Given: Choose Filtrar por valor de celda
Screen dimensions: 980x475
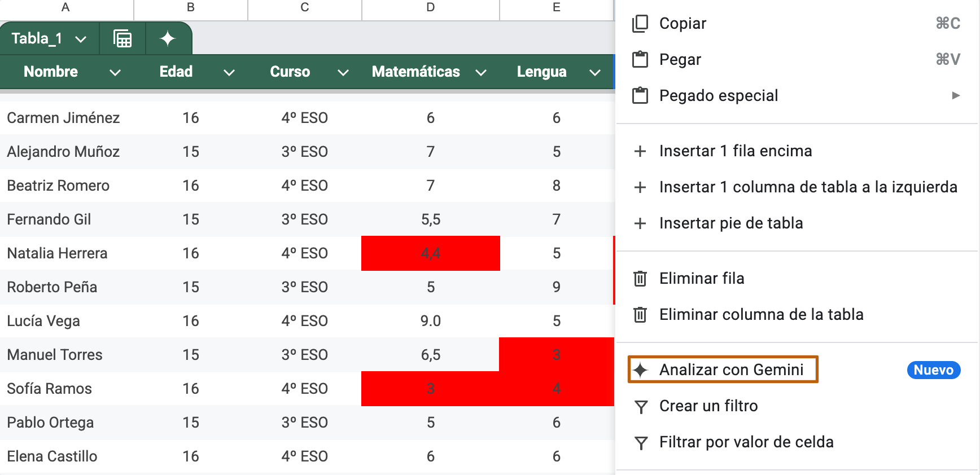Looking at the screenshot, I should click(x=746, y=442).
